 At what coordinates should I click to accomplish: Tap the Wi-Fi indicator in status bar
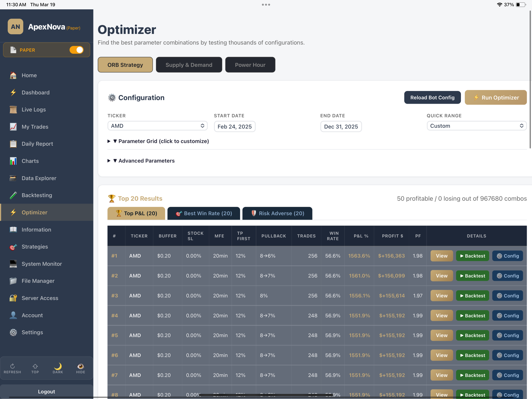click(499, 4)
